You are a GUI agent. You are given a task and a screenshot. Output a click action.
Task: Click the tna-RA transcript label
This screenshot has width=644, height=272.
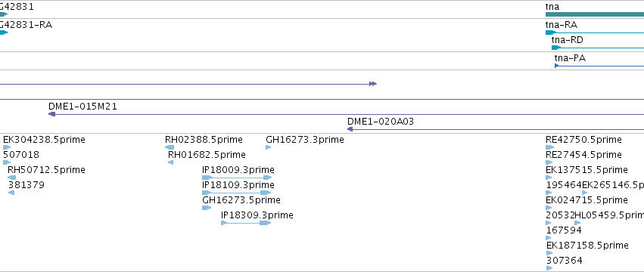[561, 25]
